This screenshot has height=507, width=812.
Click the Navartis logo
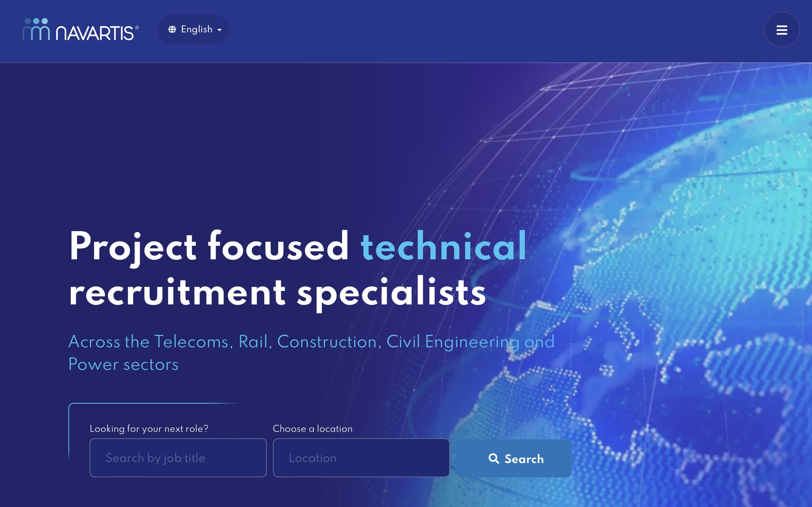point(80,29)
